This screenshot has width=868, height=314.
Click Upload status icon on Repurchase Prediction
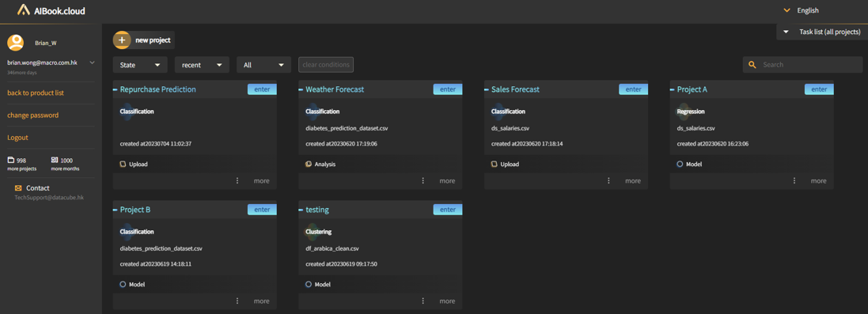[123, 164]
